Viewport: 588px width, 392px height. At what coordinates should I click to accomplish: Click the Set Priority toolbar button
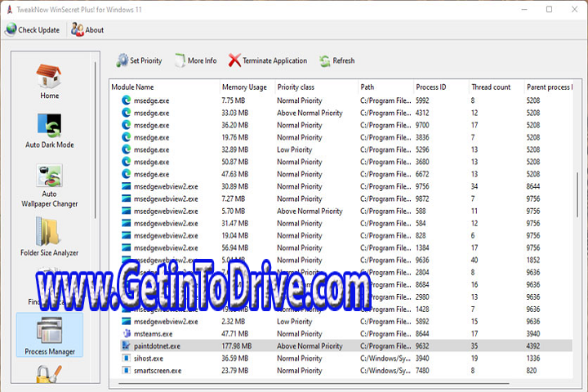pos(139,60)
